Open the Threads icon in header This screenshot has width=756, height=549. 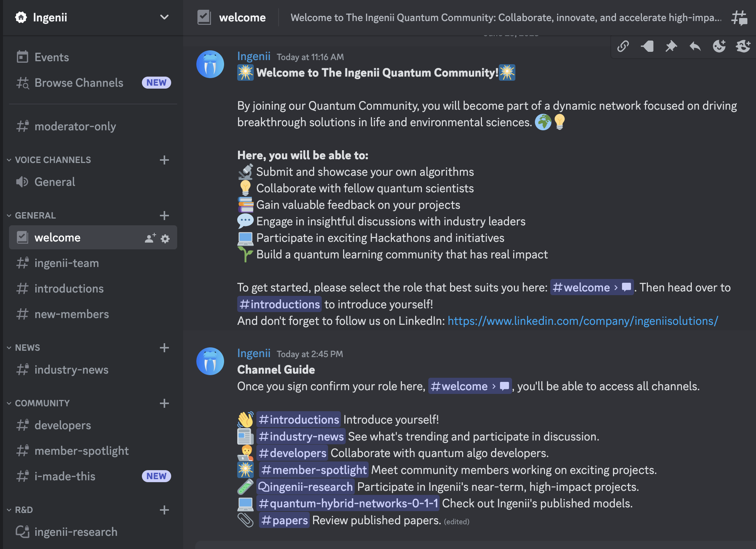click(x=739, y=18)
